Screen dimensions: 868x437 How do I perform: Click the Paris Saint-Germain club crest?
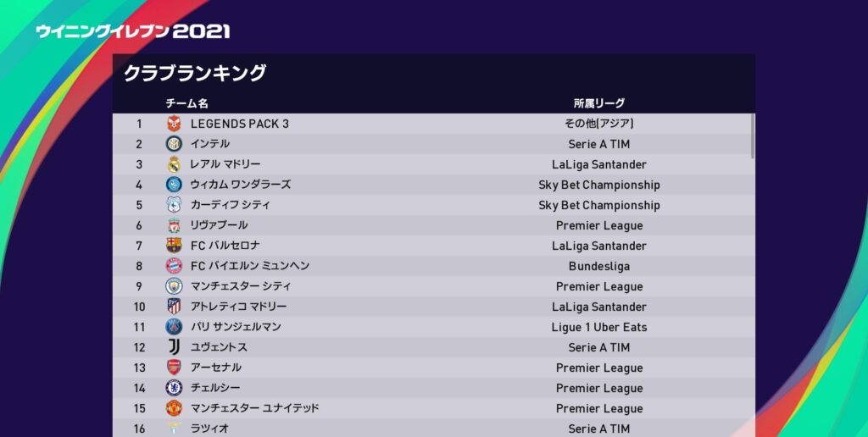tap(174, 327)
